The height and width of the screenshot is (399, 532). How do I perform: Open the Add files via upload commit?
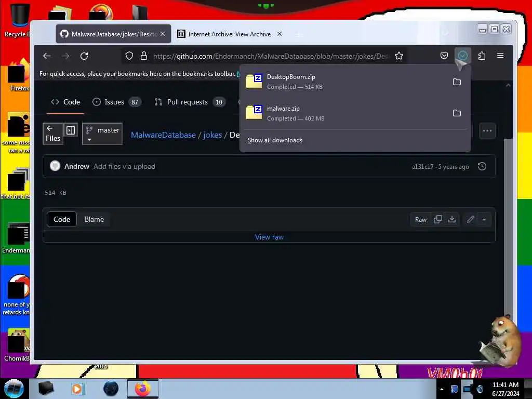point(124,167)
